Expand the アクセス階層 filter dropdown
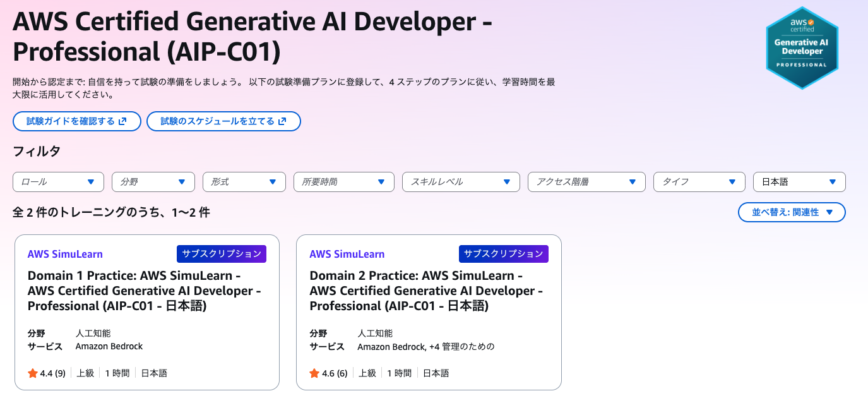This screenshot has height=403, width=868. click(x=586, y=182)
